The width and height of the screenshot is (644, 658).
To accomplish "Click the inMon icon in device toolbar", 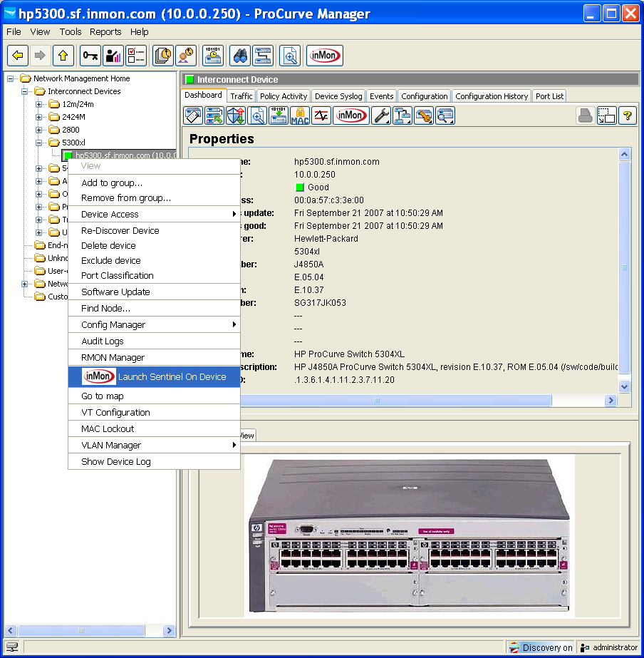I will [x=351, y=115].
